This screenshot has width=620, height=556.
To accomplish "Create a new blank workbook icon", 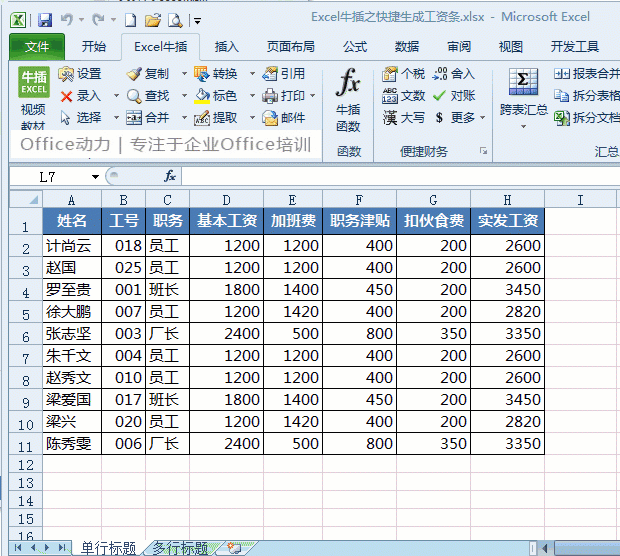I will click(130, 20).
